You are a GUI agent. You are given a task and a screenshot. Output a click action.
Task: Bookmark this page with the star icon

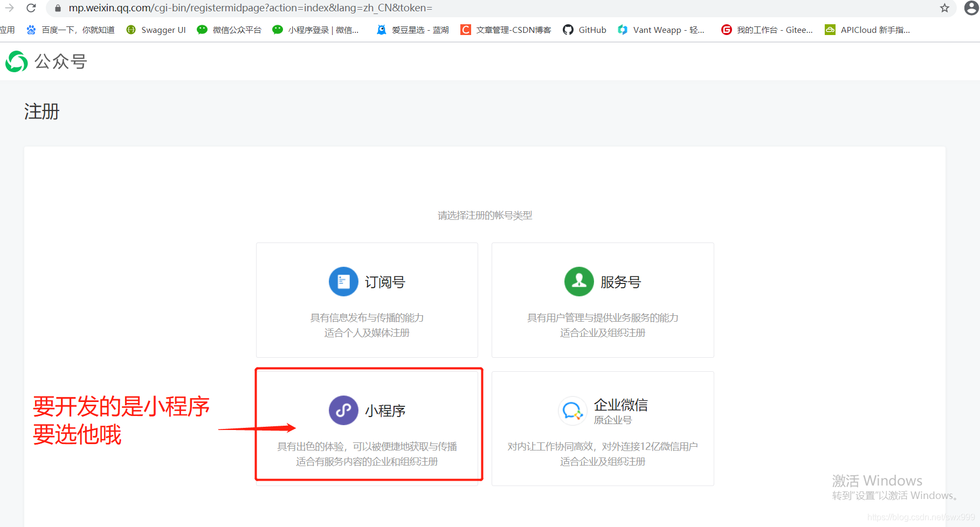click(x=944, y=8)
